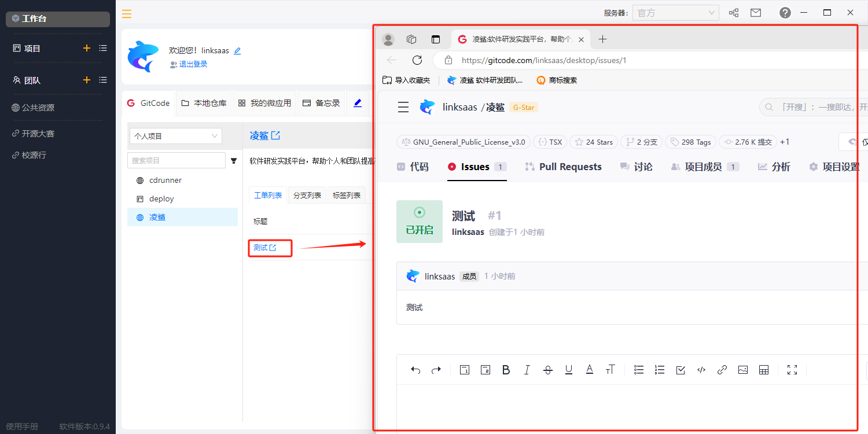This screenshot has width=868, height=434.
Task: Go back in the browser
Action: tap(392, 60)
